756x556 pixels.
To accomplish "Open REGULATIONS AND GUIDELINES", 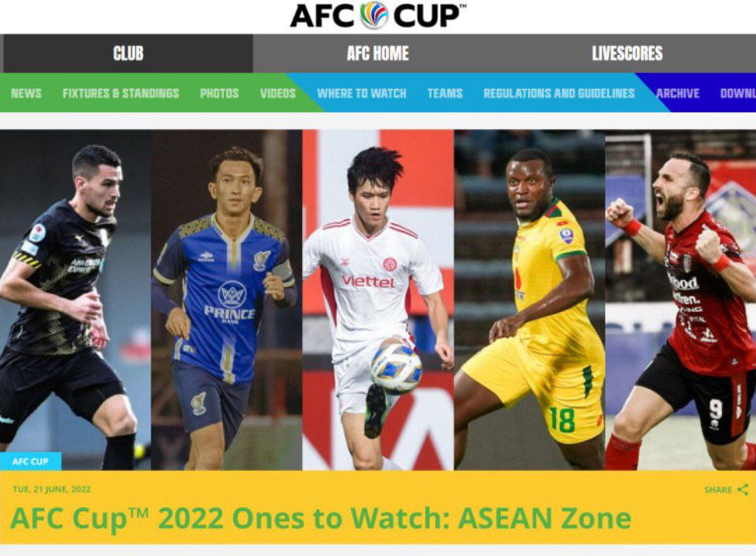I will pyautogui.click(x=559, y=93).
